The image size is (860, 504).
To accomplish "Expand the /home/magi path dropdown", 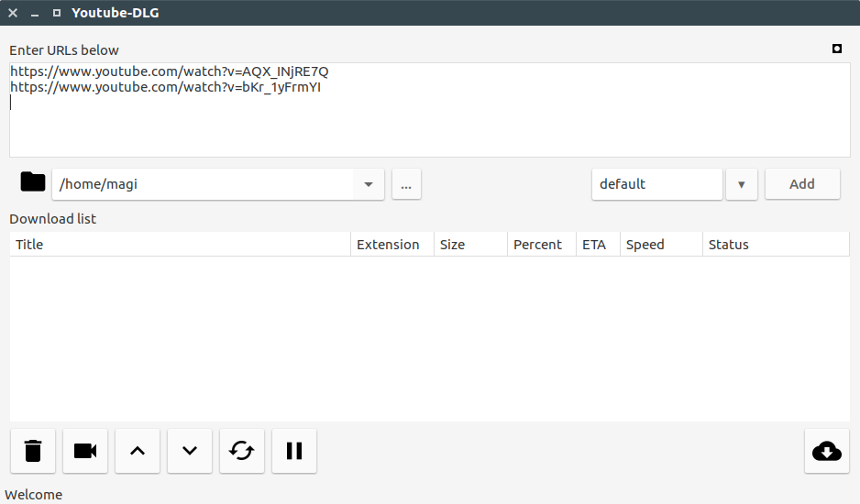I will point(369,184).
